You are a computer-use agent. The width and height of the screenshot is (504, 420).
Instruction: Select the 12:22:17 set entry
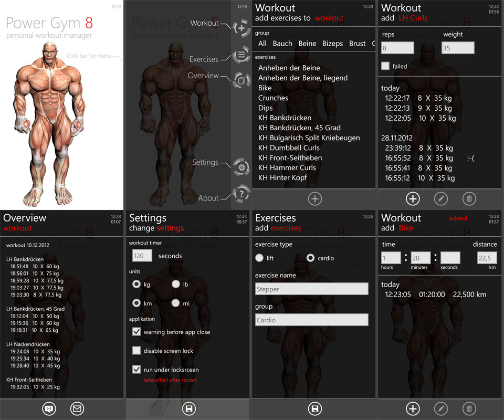coord(418,98)
